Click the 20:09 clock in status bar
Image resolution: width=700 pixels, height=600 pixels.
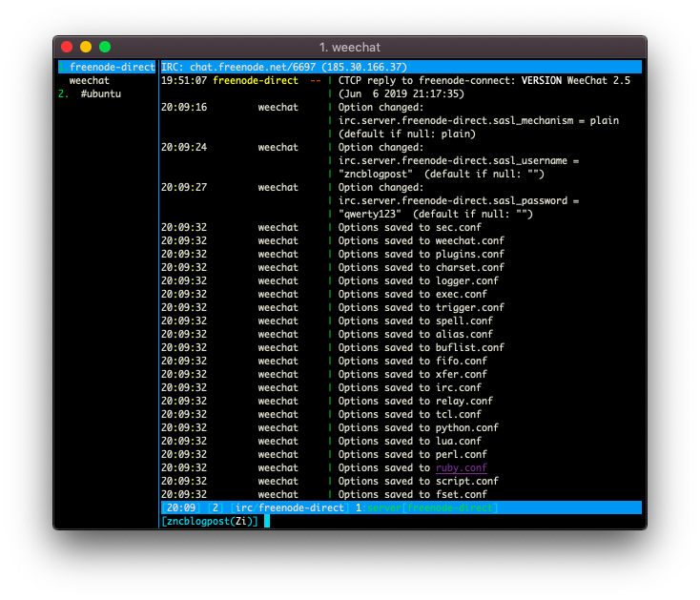click(181, 508)
